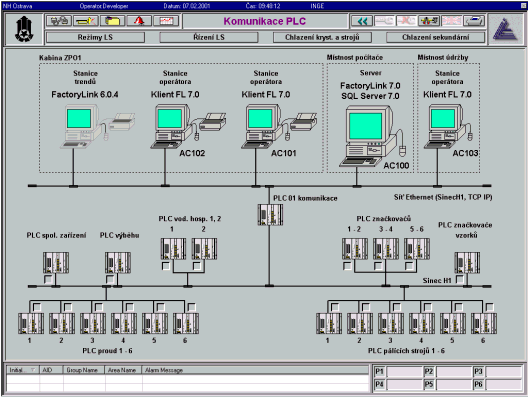Open the yellow folder toolbar icon

click(x=113, y=21)
